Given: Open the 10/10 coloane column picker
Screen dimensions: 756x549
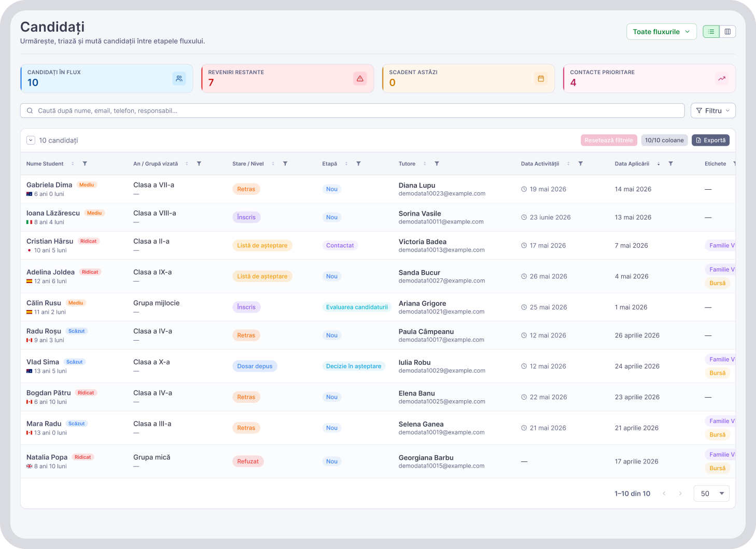Looking at the screenshot, I should pyautogui.click(x=664, y=140).
